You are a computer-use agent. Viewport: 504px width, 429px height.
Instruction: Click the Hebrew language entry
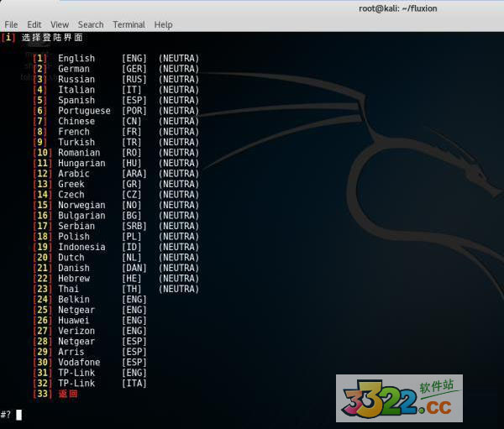tap(74, 278)
